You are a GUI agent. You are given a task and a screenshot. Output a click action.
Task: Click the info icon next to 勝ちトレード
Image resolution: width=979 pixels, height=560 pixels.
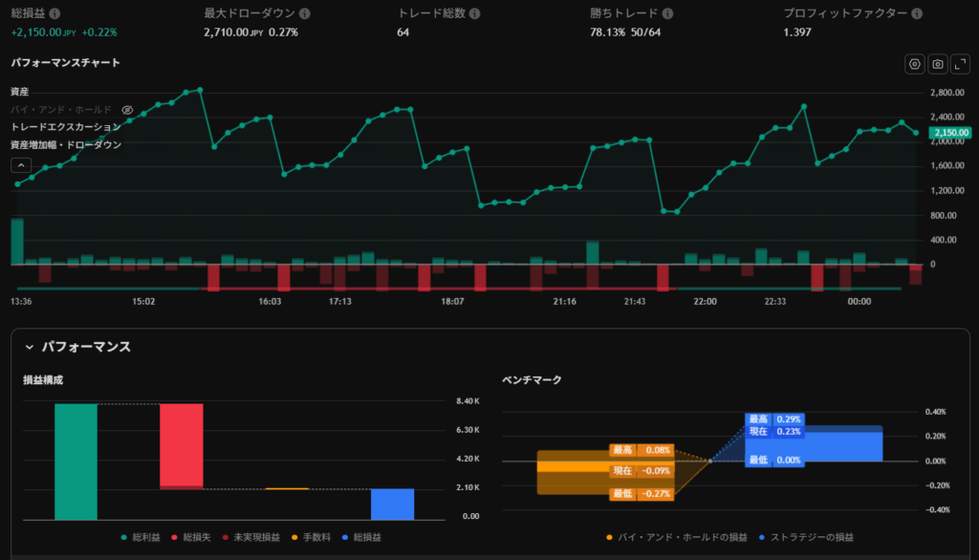667,14
